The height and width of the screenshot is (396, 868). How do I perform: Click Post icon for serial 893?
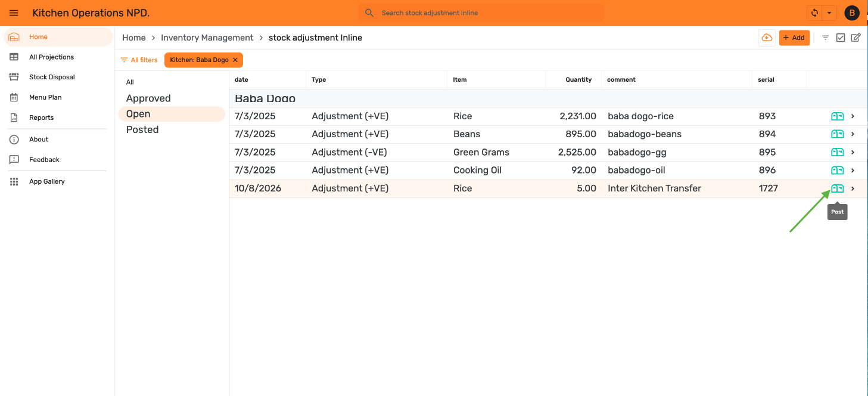[x=838, y=116]
